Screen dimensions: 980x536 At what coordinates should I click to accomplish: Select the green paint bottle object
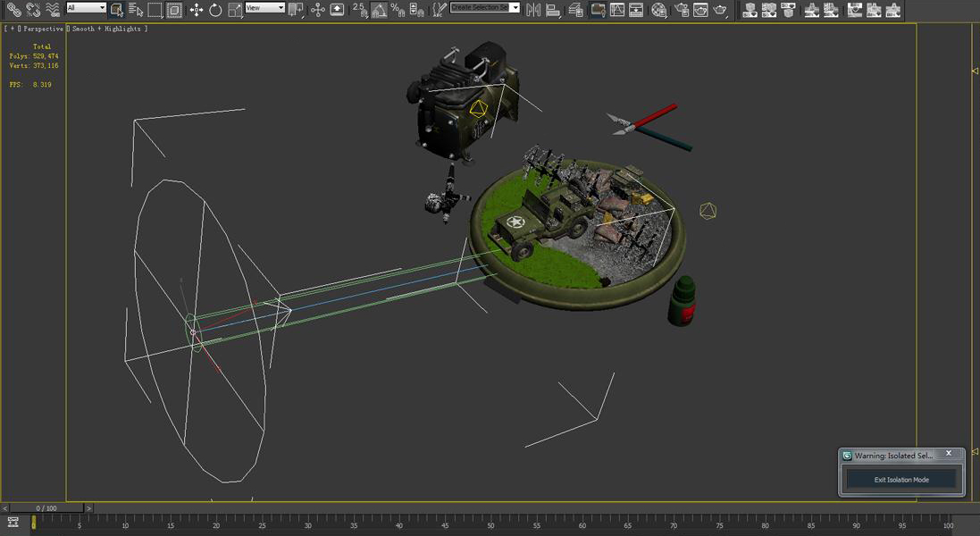click(x=682, y=300)
